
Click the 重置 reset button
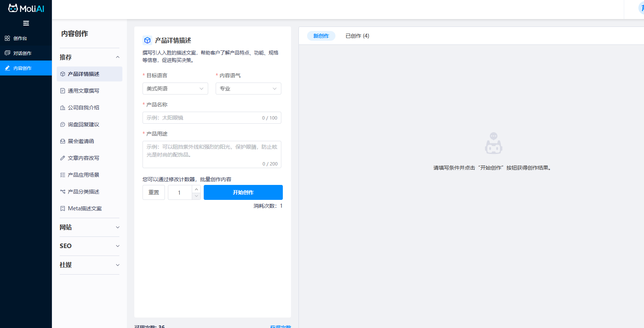click(x=154, y=192)
